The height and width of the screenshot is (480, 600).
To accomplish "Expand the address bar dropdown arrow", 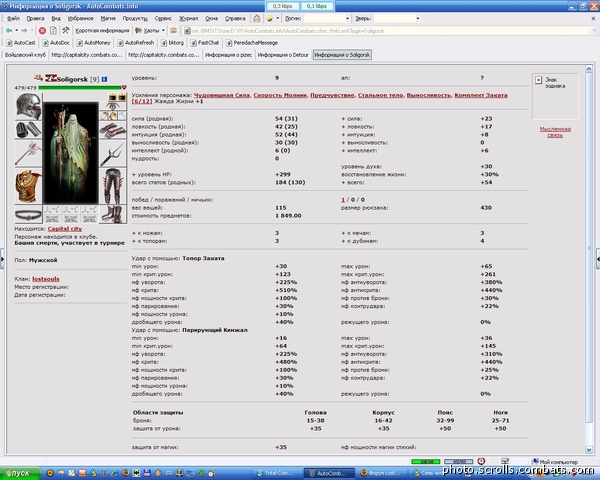I will (594, 30).
